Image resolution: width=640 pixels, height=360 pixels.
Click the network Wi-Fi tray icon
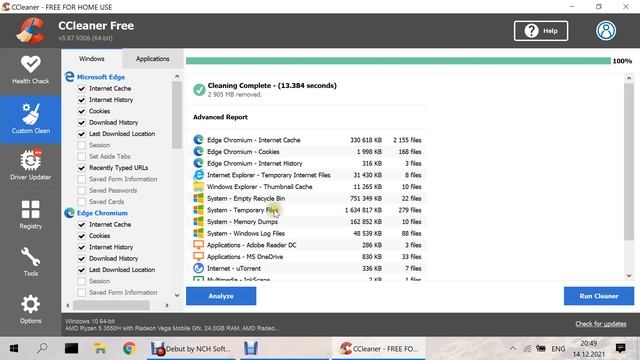point(527,349)
